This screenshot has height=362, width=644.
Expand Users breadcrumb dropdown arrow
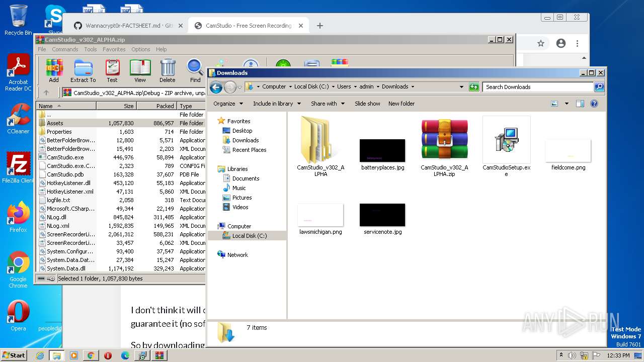click(x=355, y=86)
